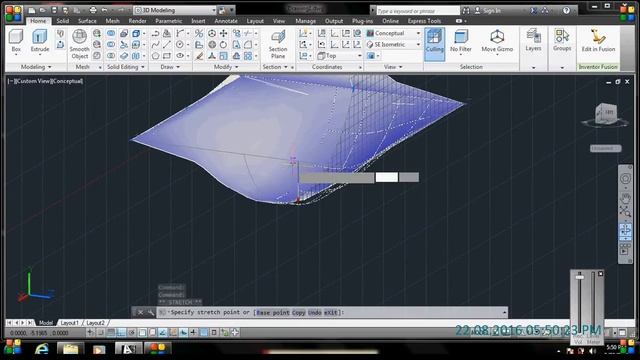Click the Pan hand icon in navigation bar

point(625,198)
